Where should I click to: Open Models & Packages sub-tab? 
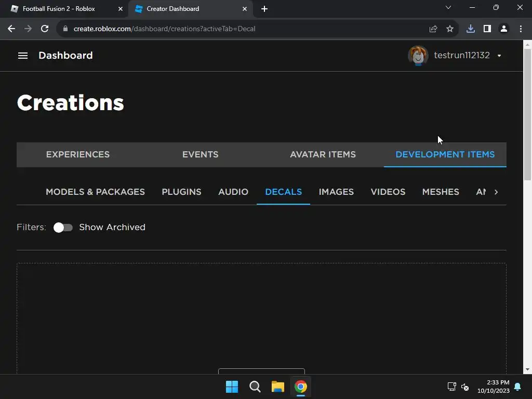pos(96,192)
